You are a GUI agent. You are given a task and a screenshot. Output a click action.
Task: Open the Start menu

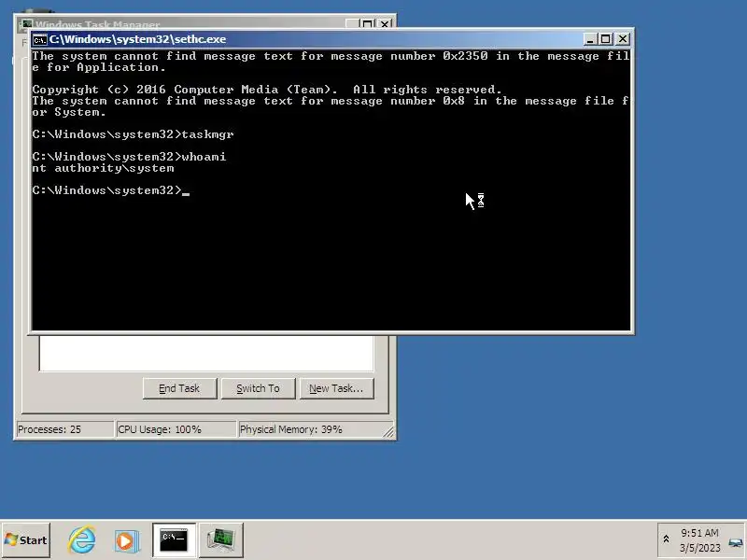[26, 540]
